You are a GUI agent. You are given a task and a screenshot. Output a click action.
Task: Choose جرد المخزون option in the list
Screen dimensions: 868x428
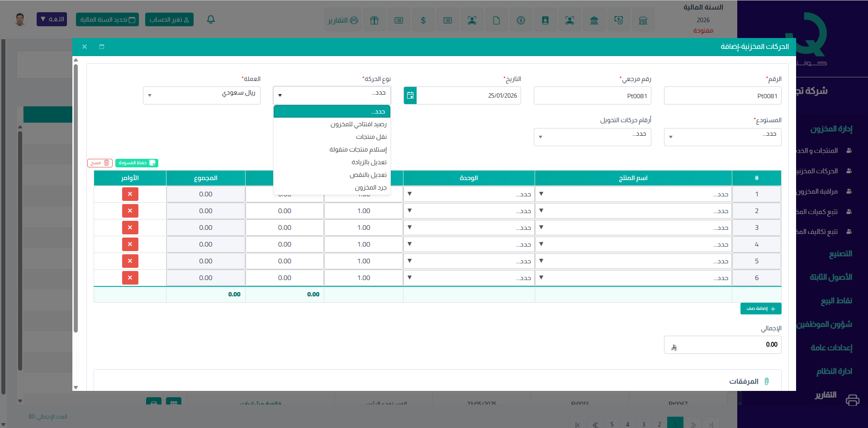370,187
